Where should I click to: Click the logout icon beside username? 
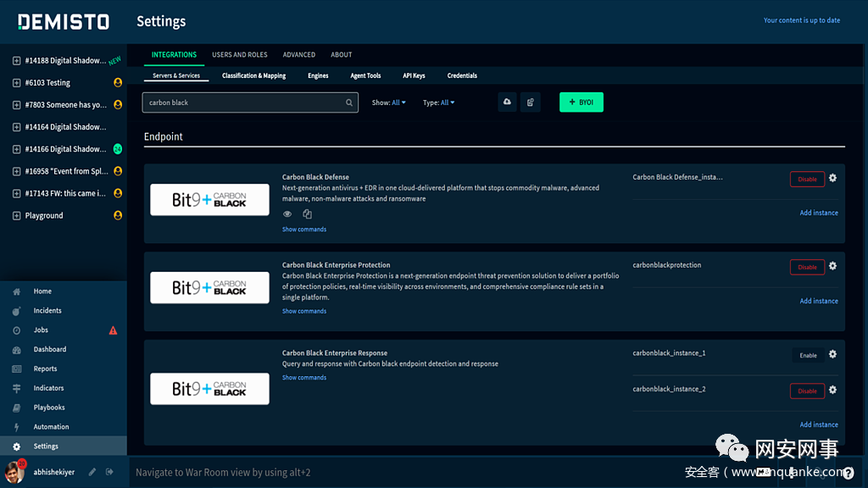point(110,472)
